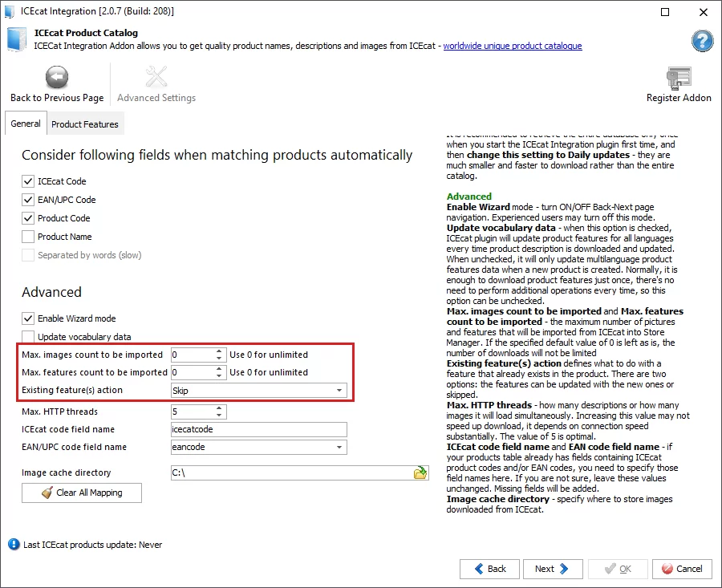Select the General tab
Viewport: 722px width, 588px height.
(x=25, y=124)
